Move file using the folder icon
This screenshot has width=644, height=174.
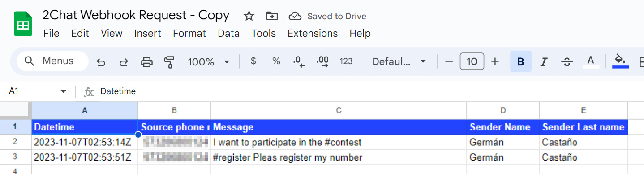271,16
